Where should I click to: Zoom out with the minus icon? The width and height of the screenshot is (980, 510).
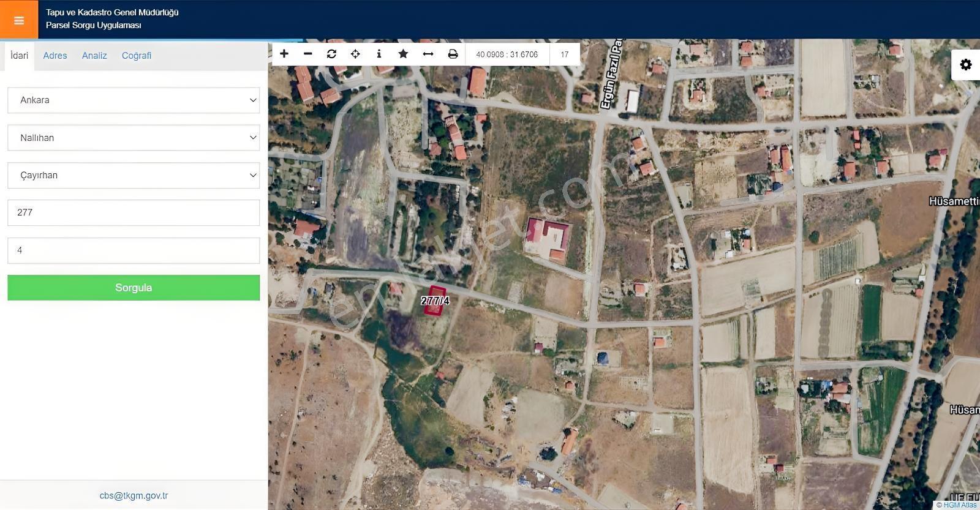click(x=308, y=54)
